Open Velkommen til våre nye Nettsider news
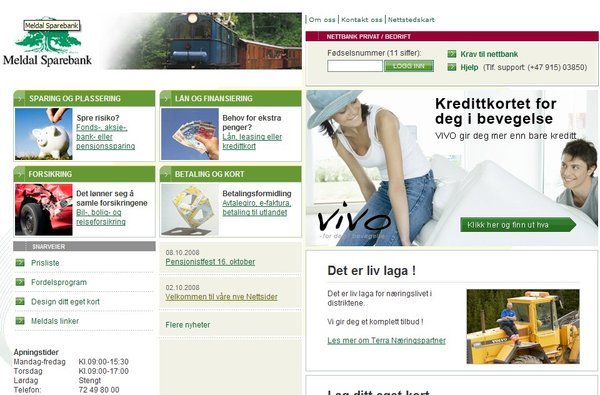 tap(222, 297)
